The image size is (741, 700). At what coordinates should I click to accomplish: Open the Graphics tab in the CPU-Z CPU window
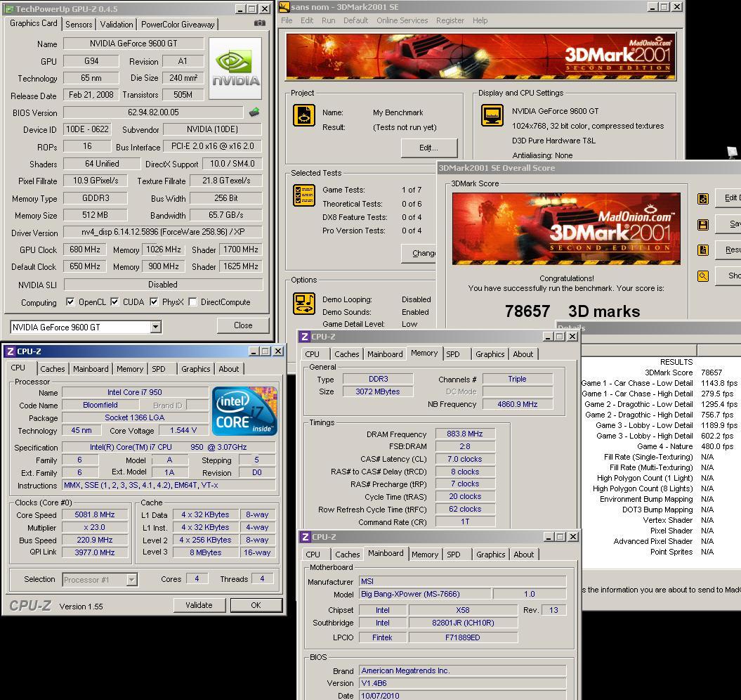(x=196, y=369)
